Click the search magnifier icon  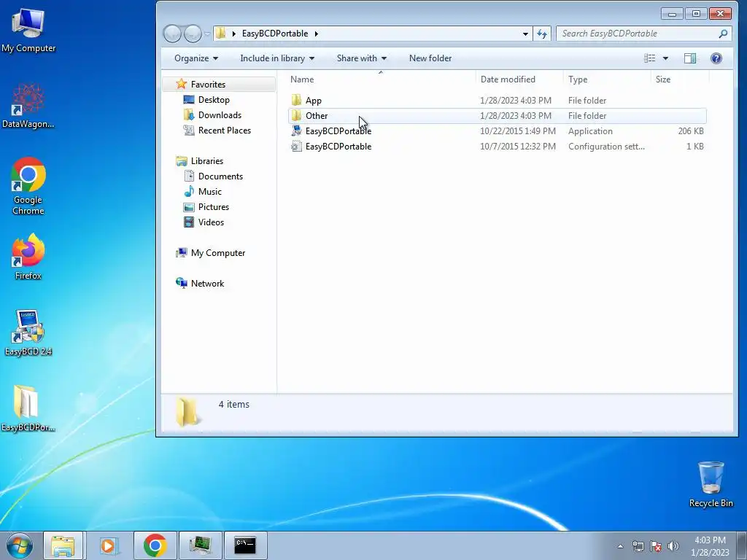(x=723, y=34)
